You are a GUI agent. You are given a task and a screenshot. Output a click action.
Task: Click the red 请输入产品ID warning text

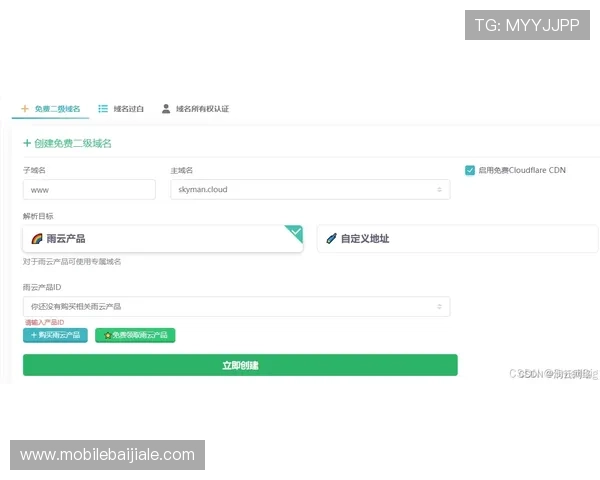coord(44,322)
